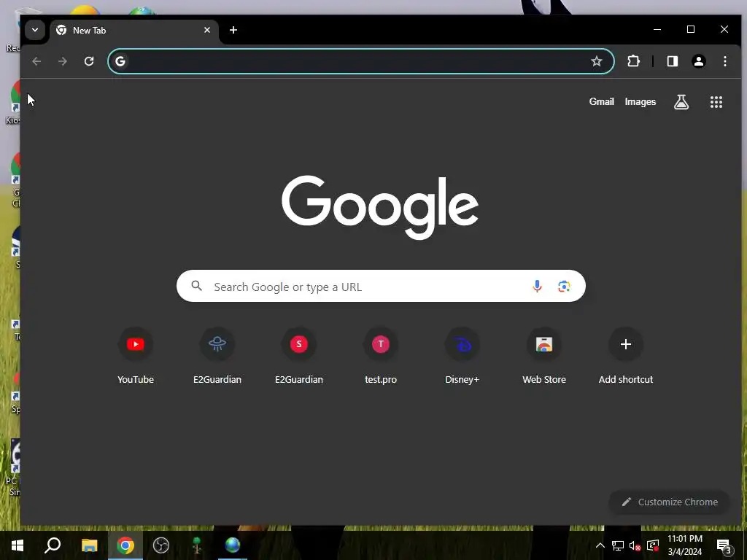Click the display tray icon with red dot

tap(653, 545)
